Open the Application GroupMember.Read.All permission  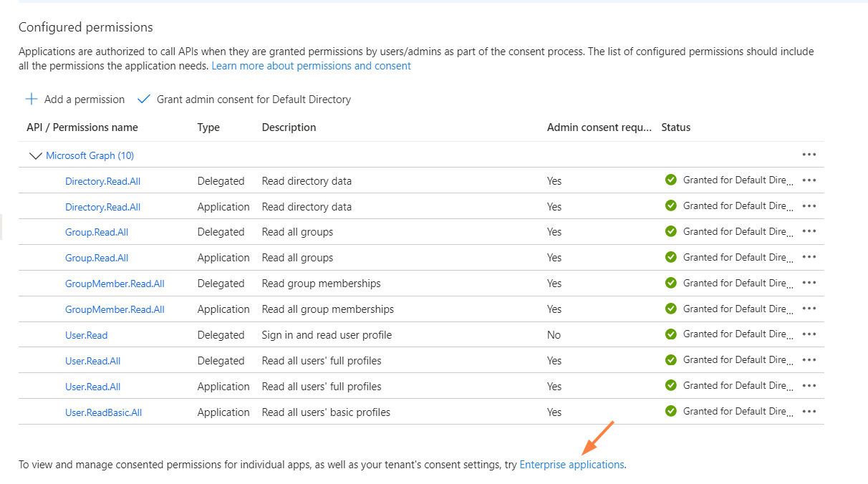click(x=115, y=309)
